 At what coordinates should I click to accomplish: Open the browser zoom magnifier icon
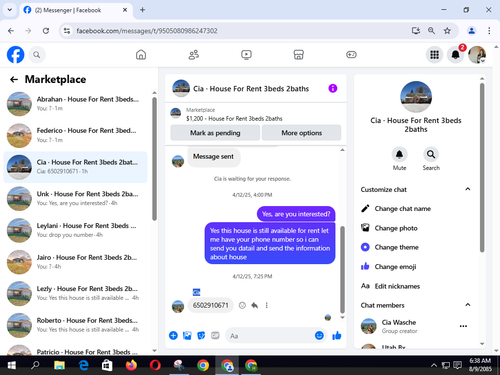tap(431, 31)
